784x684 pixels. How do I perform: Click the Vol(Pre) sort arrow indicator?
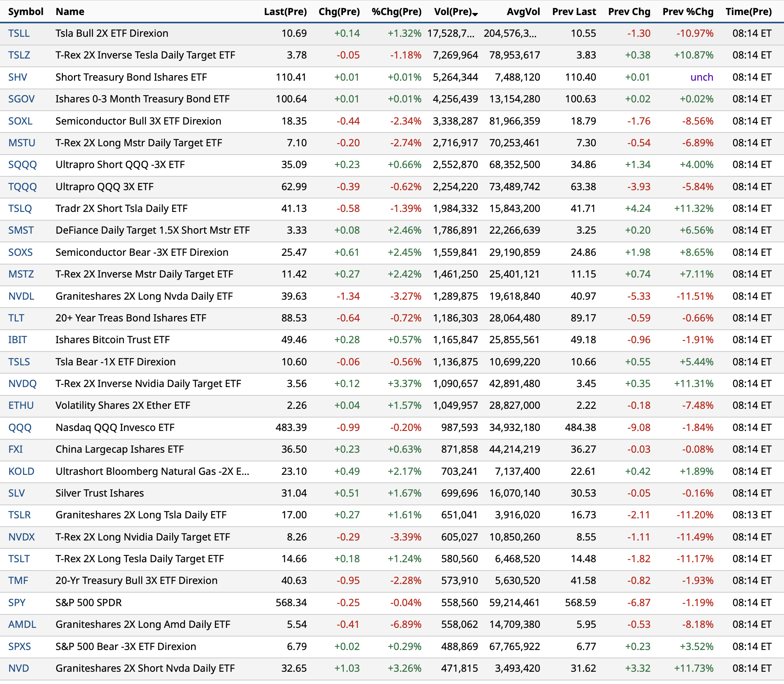coord(475,14)
